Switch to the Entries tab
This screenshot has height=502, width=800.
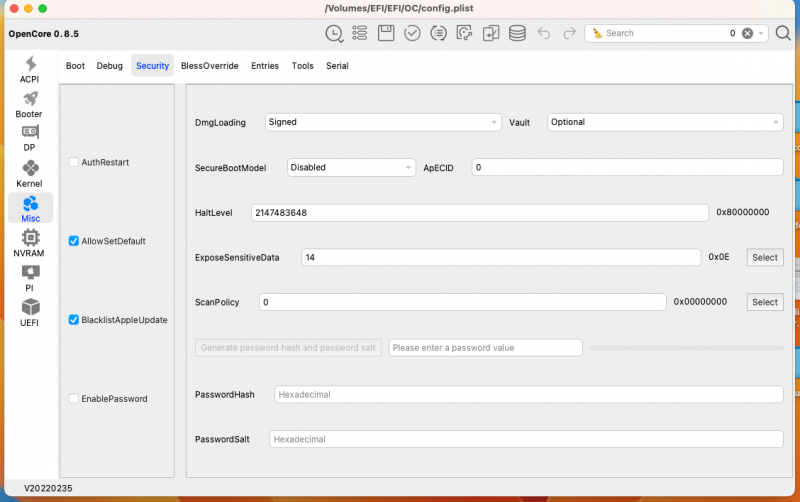pyautogui.click(x=265, y=66)
